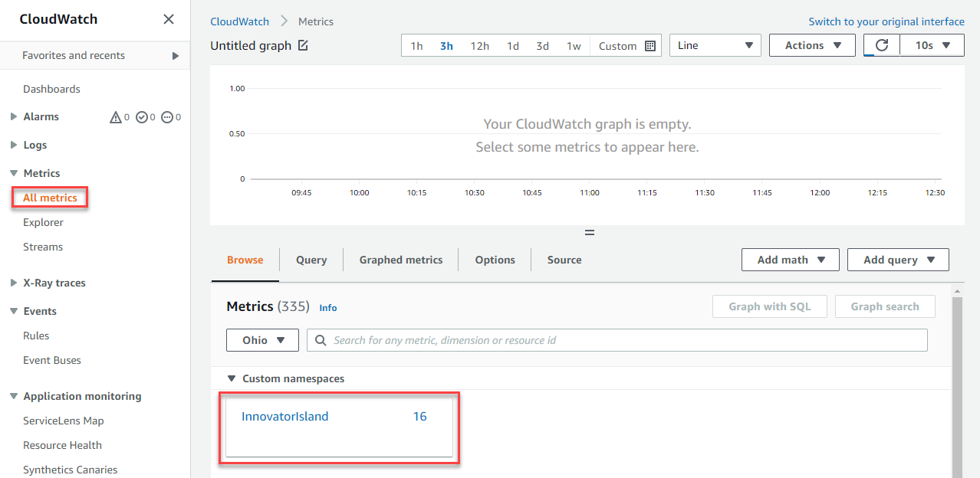Open the 10s refresh interval dropdown

(932, 45)
